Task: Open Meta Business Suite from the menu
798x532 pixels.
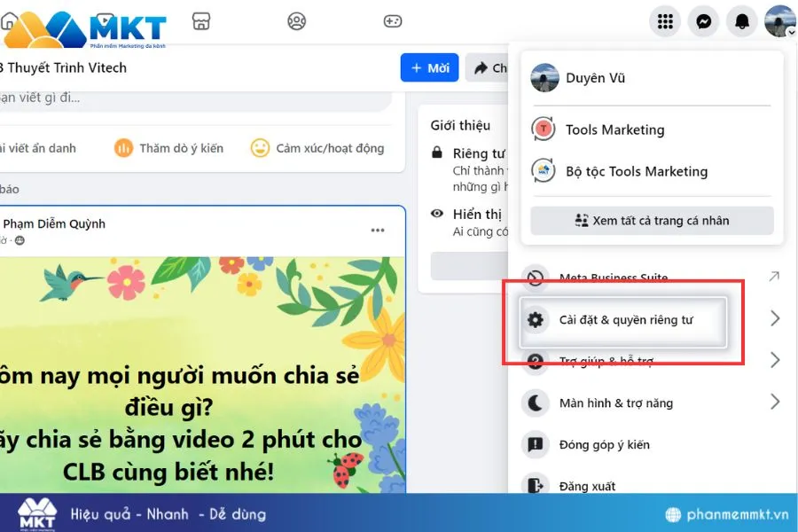Action: point(613,278)
